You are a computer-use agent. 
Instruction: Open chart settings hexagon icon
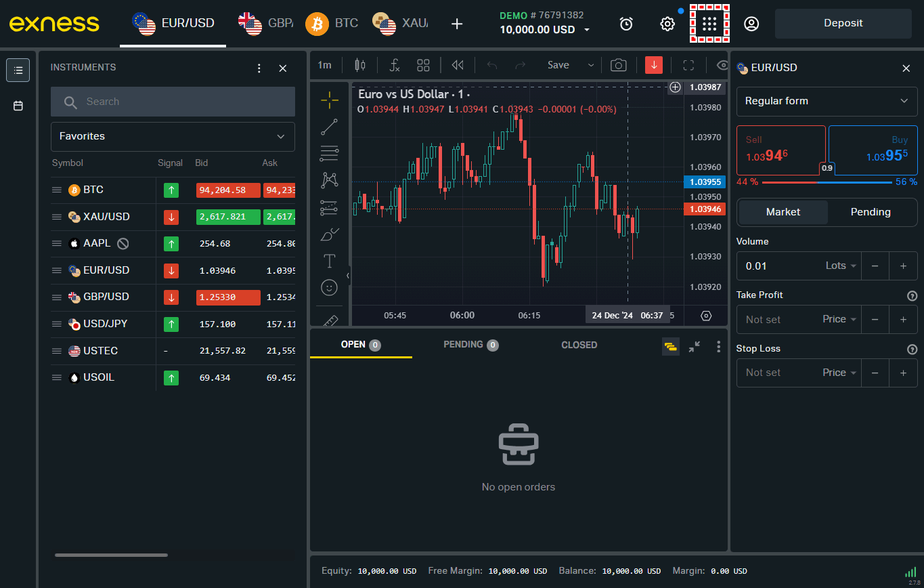706,316
